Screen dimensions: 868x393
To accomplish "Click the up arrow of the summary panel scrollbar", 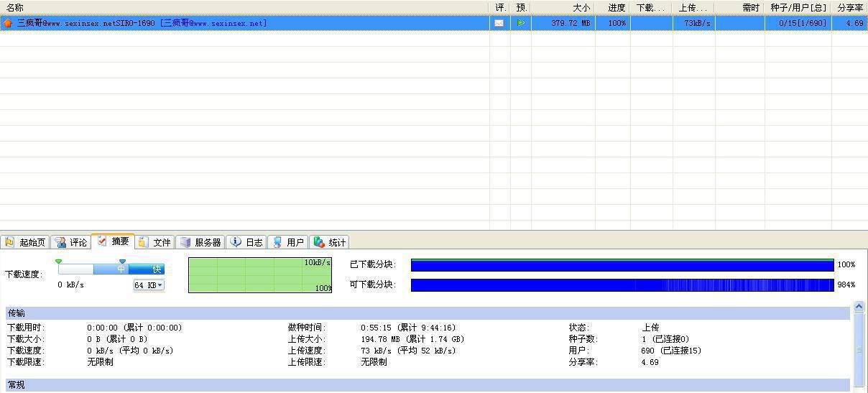I will (859, 307).
